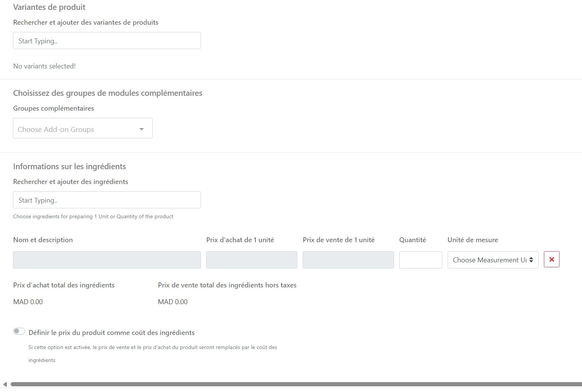Expand the Choose Measurement Unit select
This screenshot has height=392, width=582.
tap(493, 260)
